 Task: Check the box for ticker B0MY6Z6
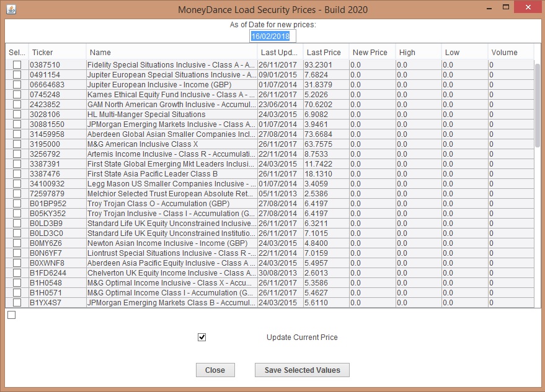17,243
